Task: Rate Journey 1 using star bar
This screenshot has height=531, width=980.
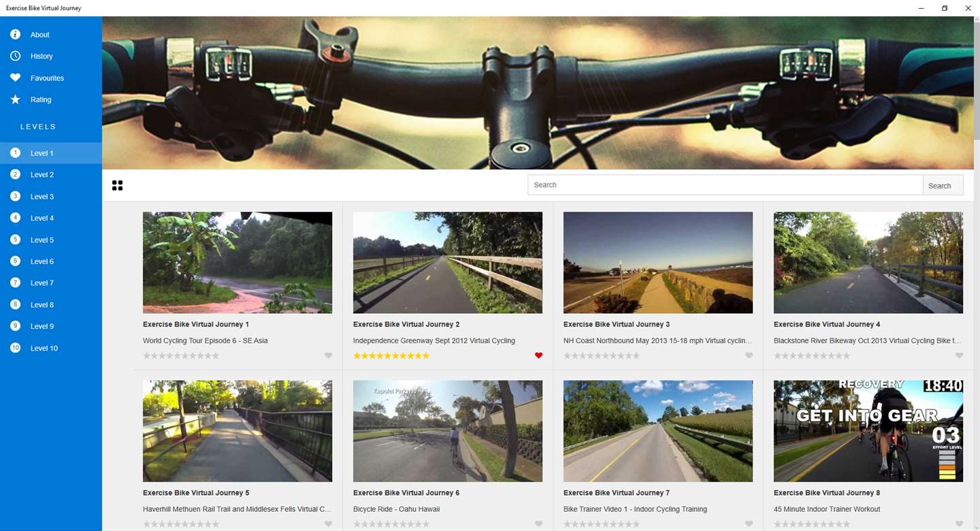Action: [181, 355]
